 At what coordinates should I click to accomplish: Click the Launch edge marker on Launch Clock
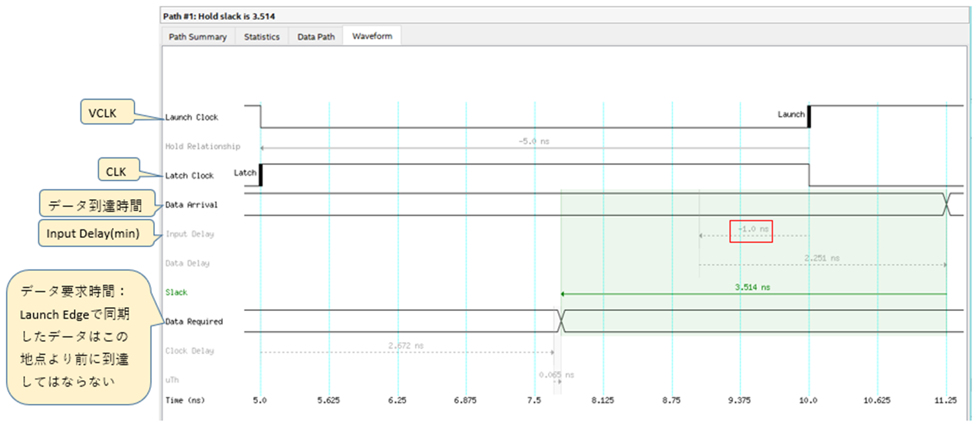809,116
